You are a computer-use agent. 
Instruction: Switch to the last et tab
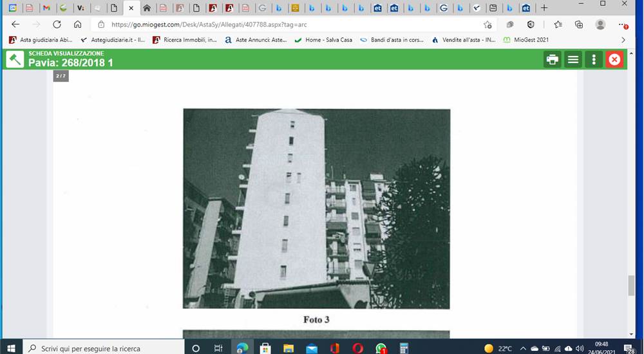coord(526,8)
